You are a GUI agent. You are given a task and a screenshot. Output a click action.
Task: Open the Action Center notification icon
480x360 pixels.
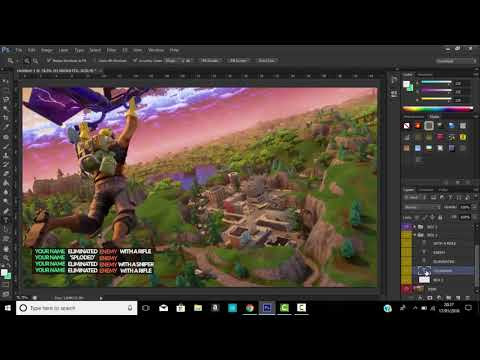468,308
